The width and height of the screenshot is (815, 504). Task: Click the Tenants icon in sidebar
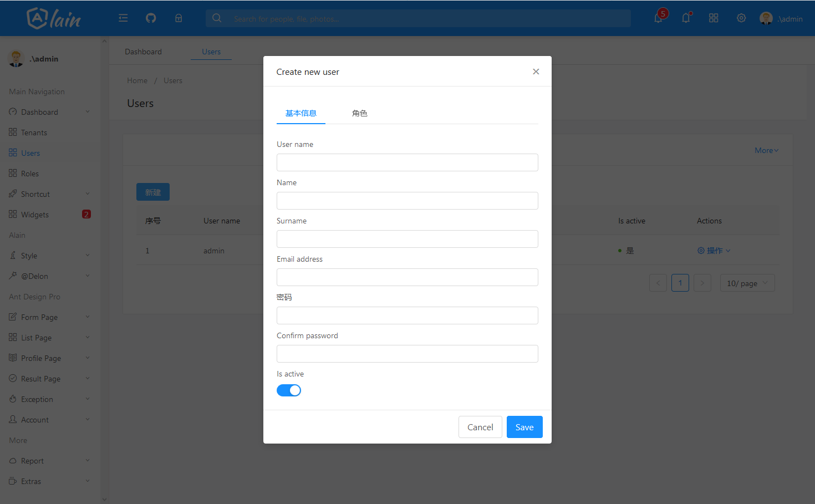[x=13, y=133]
